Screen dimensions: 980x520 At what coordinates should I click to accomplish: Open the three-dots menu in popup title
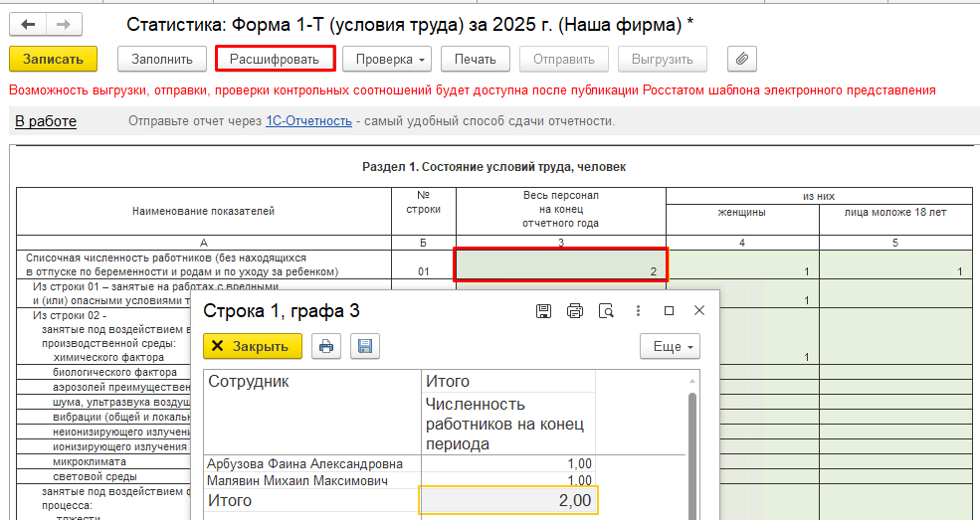pos(638,311)
